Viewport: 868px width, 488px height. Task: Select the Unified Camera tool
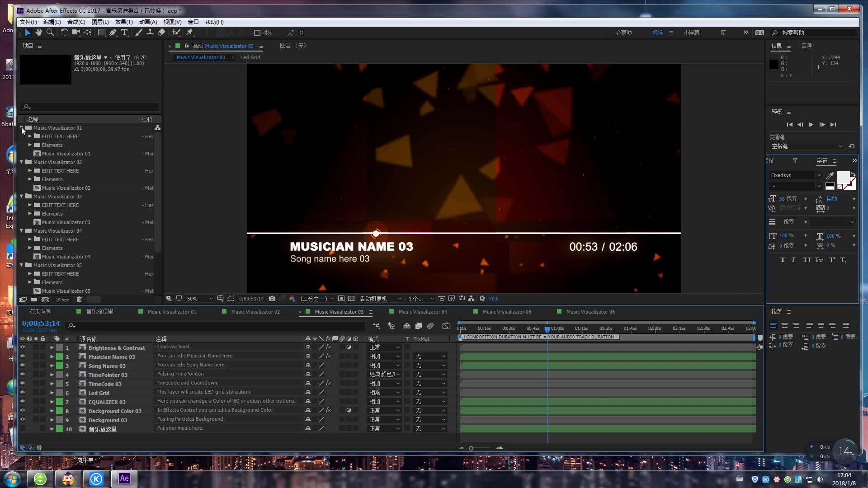(x=75, y=33)
